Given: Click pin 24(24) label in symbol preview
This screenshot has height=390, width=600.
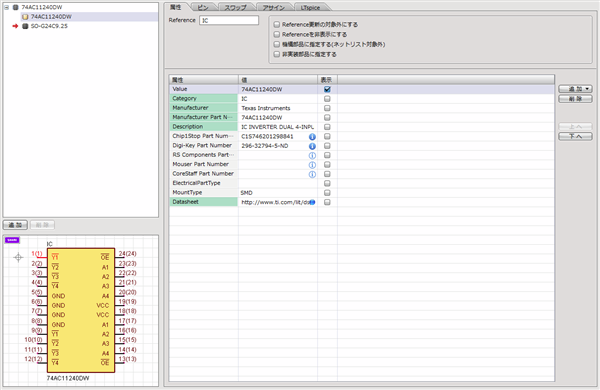Looking at the screenshot, I should coord(127,254).
